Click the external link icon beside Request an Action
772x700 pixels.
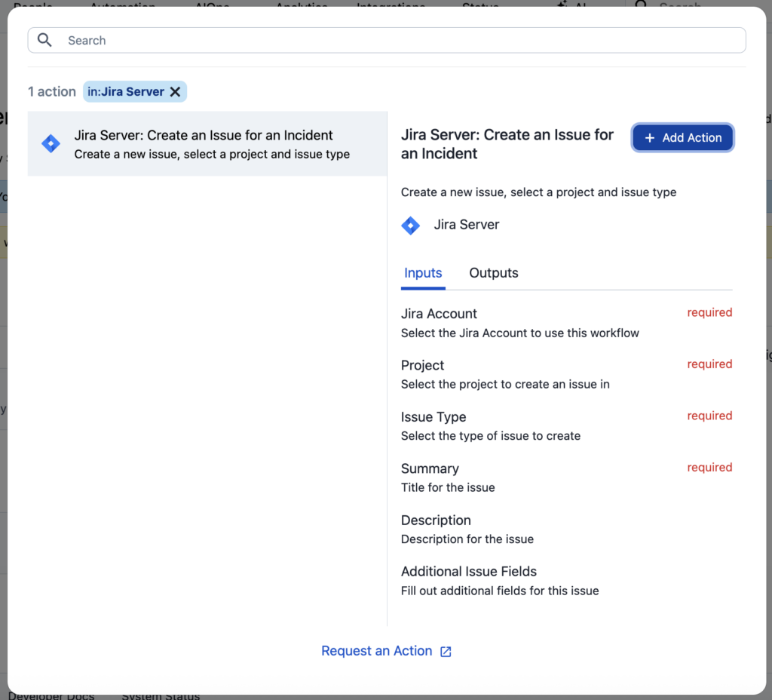446,652
